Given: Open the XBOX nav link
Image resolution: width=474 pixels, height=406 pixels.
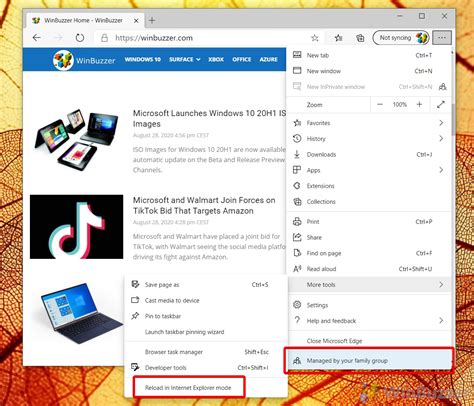Looking at the screenshot, I should (216, 59).
